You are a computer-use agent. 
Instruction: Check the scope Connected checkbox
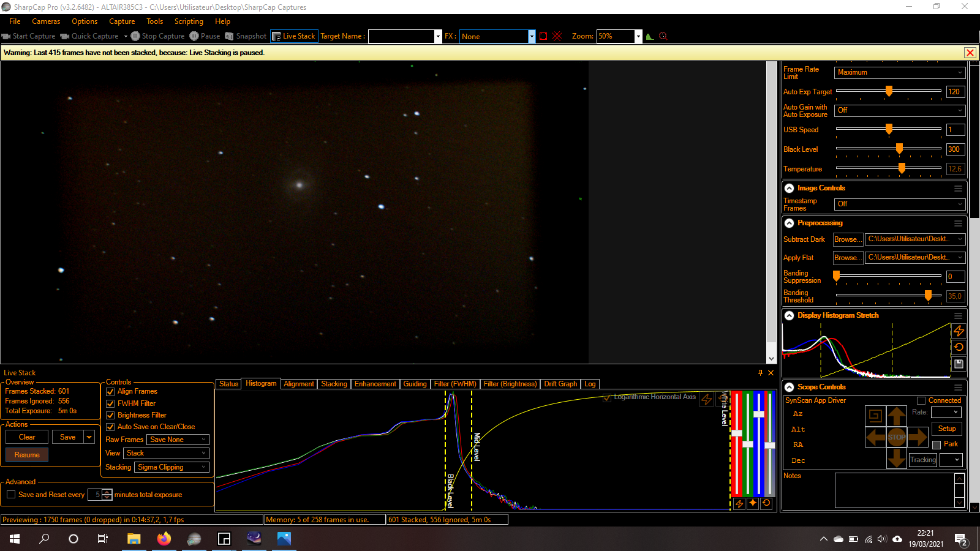(921, 400)
